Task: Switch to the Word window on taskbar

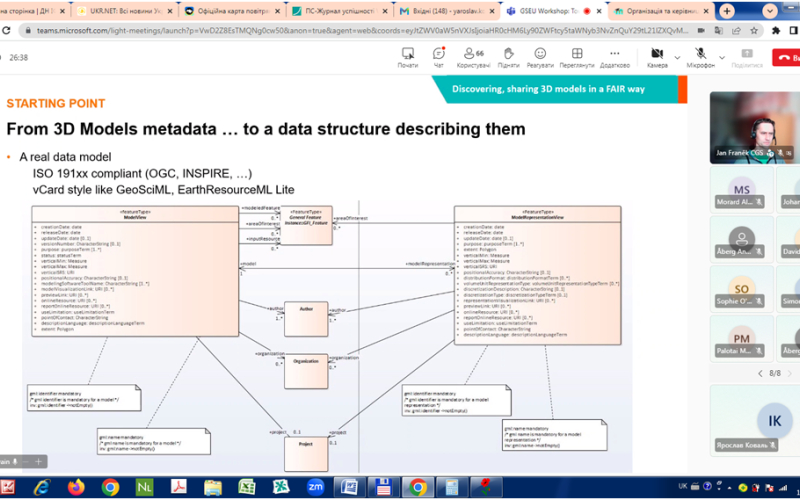Action: coord(349,488)
